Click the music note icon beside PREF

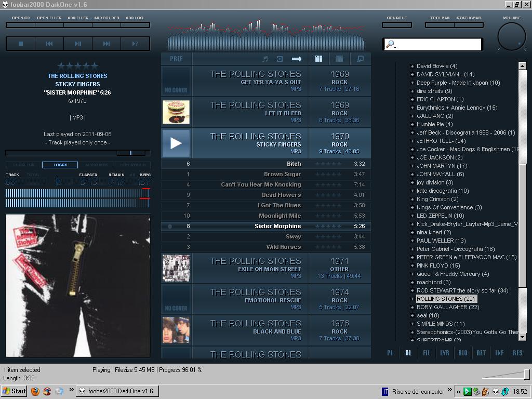point(265,59)
